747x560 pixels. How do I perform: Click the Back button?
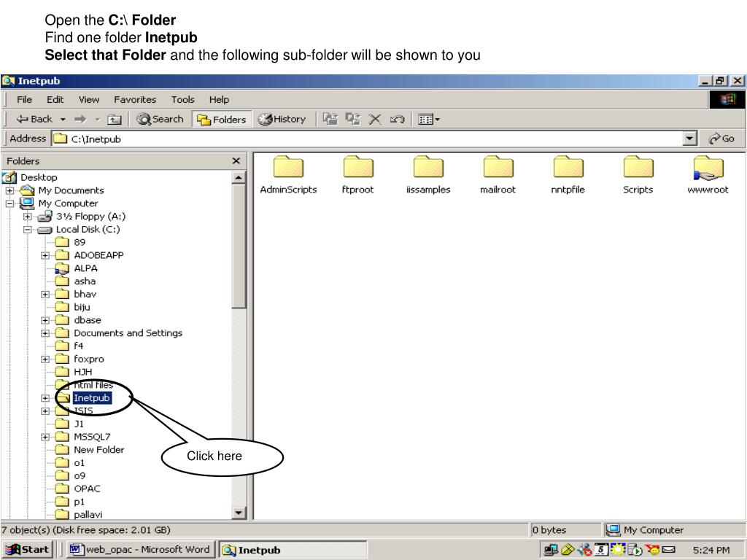point(34,119)
